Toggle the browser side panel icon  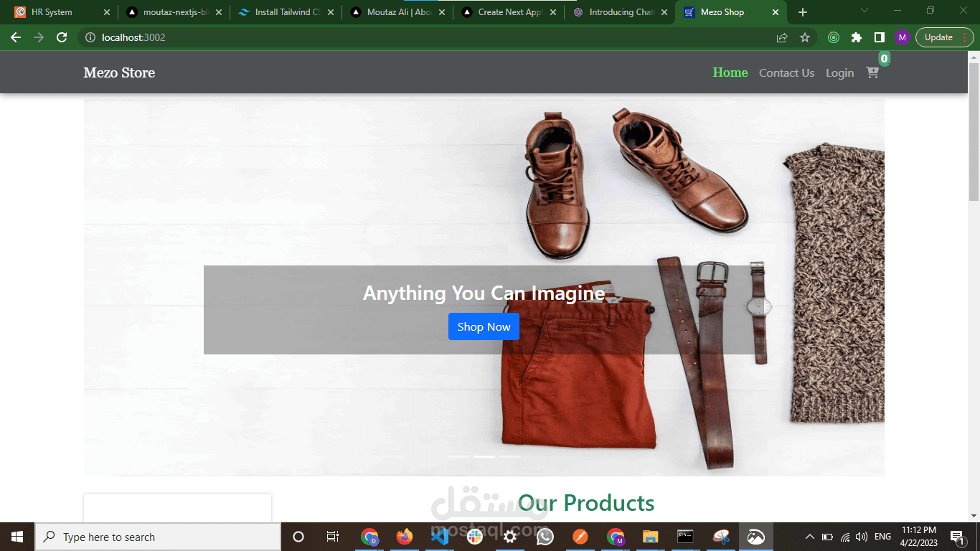pos(880,37)
